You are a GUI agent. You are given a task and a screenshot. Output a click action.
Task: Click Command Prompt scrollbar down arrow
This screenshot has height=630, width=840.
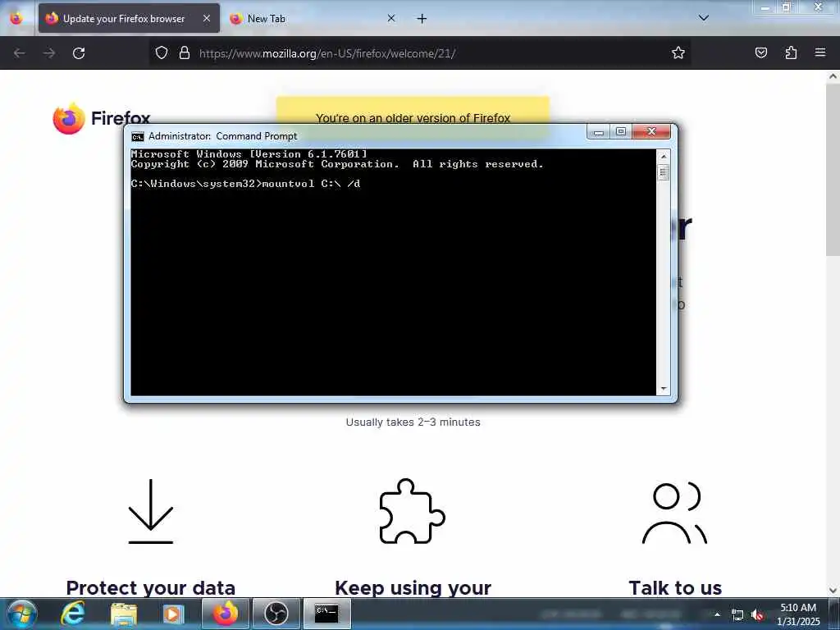pyautogui.click(x=663, y=389)
